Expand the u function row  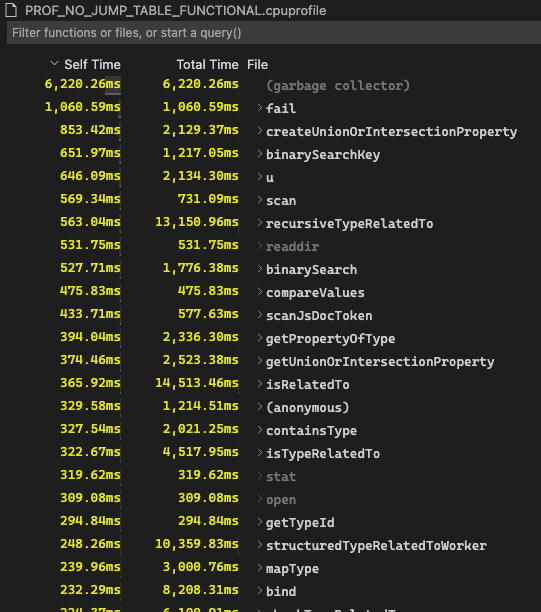coord(260,177)
